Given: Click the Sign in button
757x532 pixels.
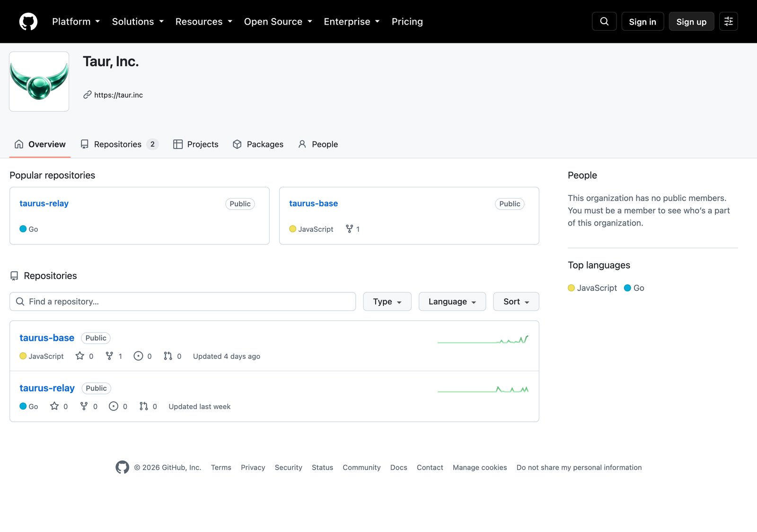Looking at the screenshot, I should 643,21.
